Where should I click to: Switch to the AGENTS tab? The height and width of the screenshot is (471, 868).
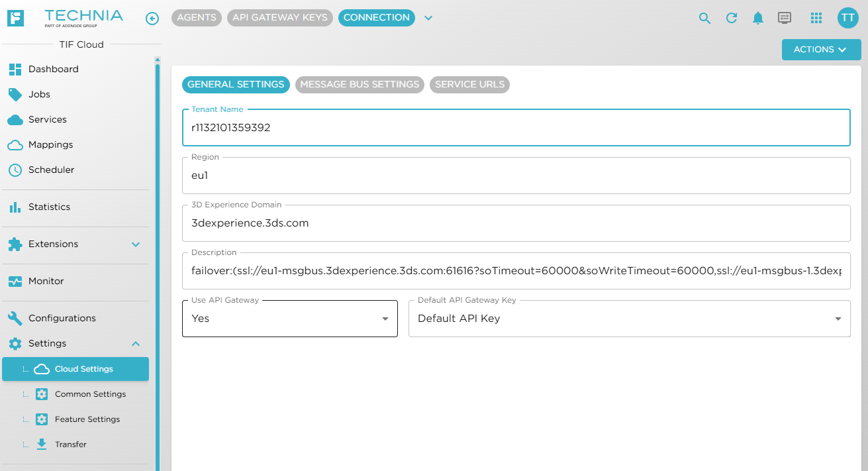coord(197,18)
